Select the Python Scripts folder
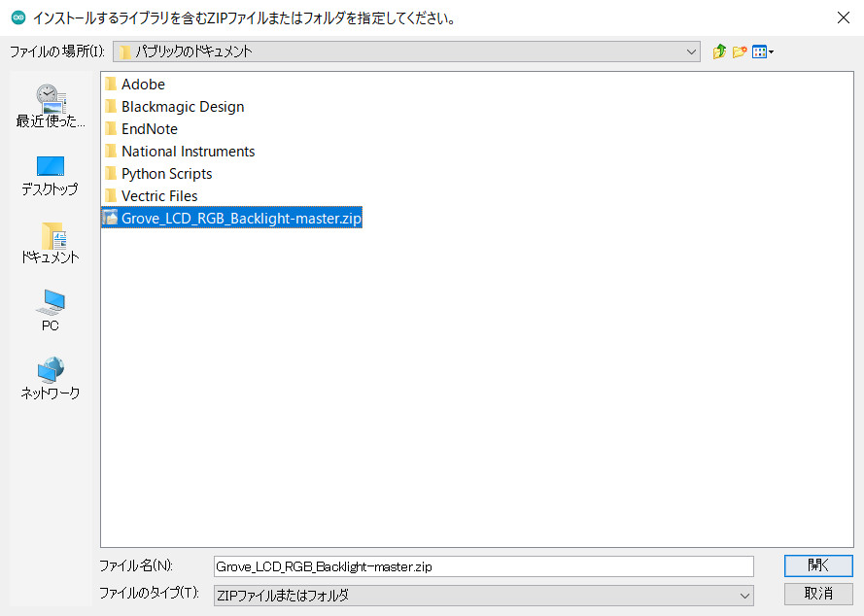This screenshot has height=616, width=864. point(166,174)
